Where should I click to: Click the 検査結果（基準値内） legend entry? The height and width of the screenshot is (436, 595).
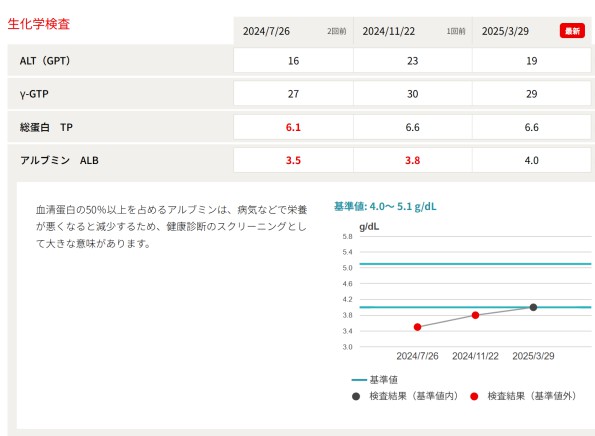point(405,396)
